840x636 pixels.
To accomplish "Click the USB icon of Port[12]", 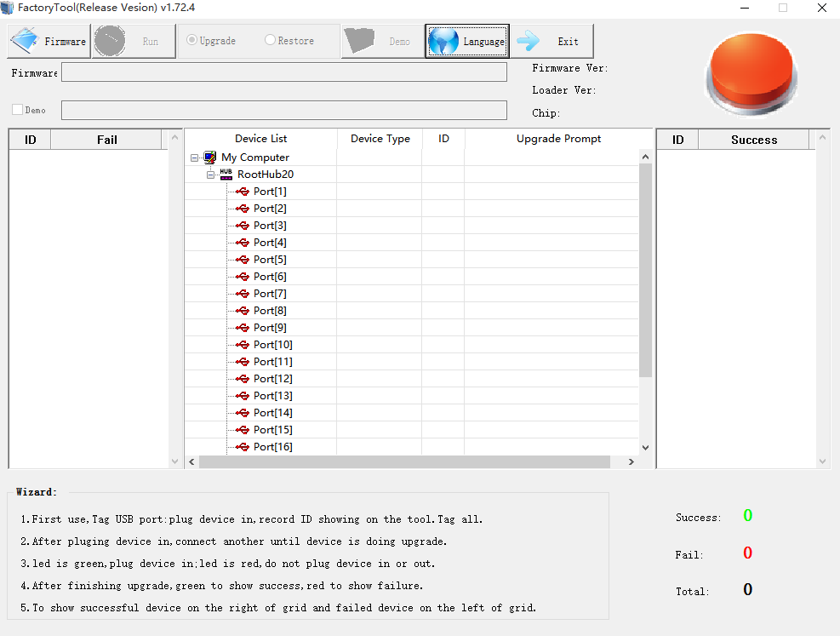I will click(243, 379).
